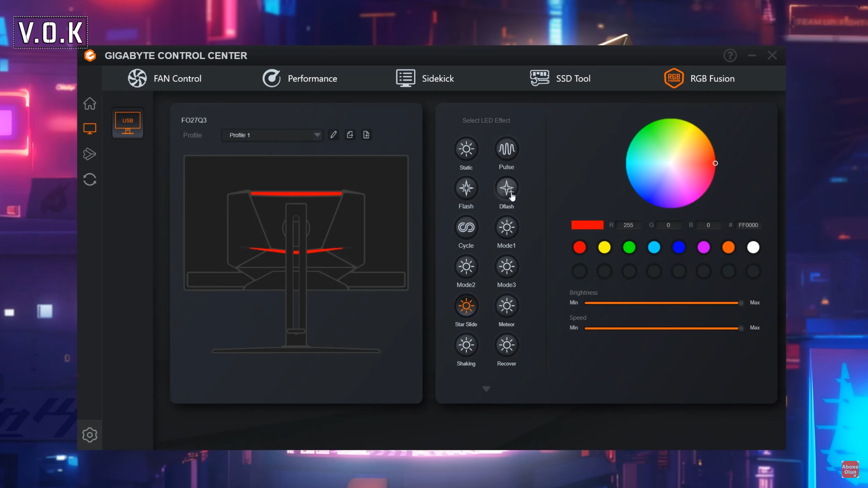
Task: Pick the white preset color swatch
Action: click(x=753, y=247)
